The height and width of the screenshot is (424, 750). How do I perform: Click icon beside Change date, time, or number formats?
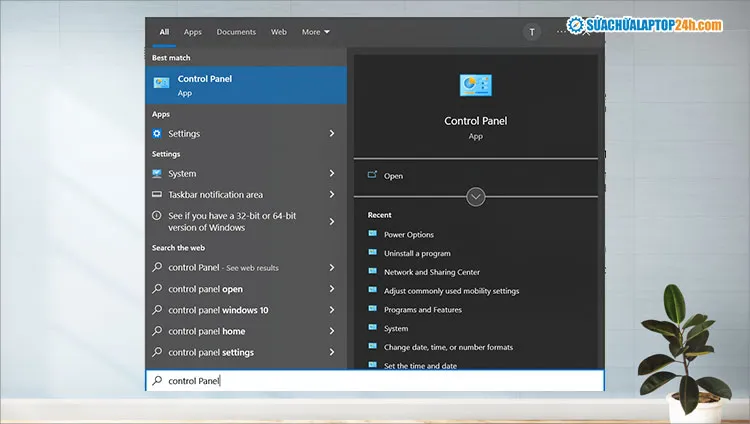[x=373, y=346]
